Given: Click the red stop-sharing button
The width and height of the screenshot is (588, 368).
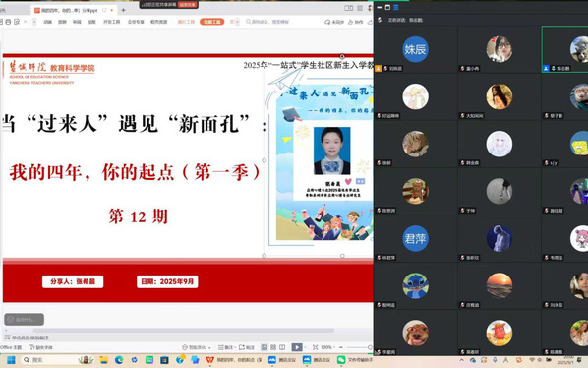Looking at the screenshot, I should (187, 5).
